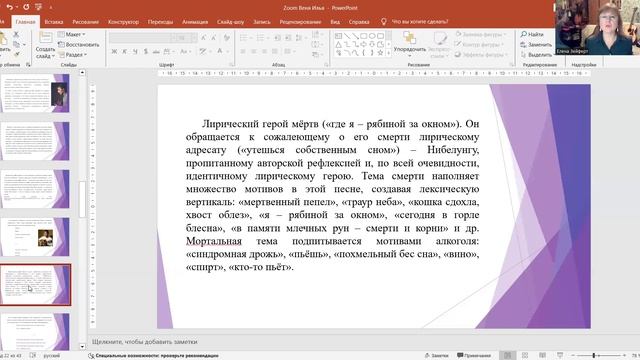The image size is (640, 360).
Task: Click the 'Что вы хотите сделать?' search box
Action: (x=420, y=21)
